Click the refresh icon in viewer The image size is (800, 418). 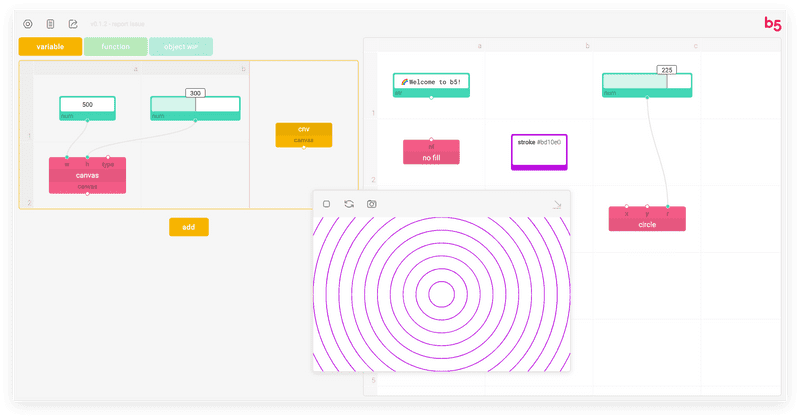click(x=349, y=204)
